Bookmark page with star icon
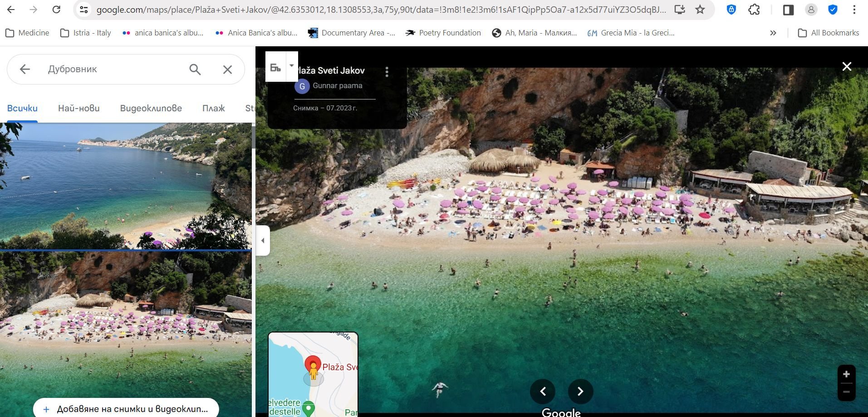Viewport: 868px width, 417px height. click(700, 10)
